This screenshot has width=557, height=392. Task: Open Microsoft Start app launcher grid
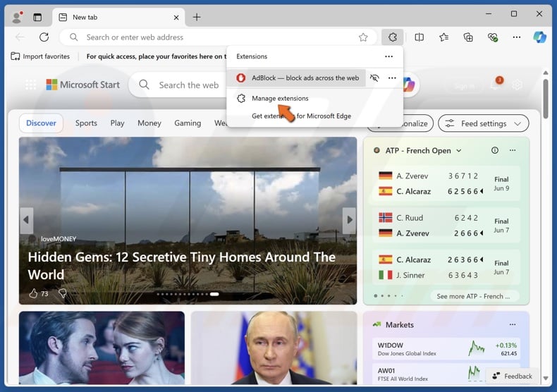(31, 85)
